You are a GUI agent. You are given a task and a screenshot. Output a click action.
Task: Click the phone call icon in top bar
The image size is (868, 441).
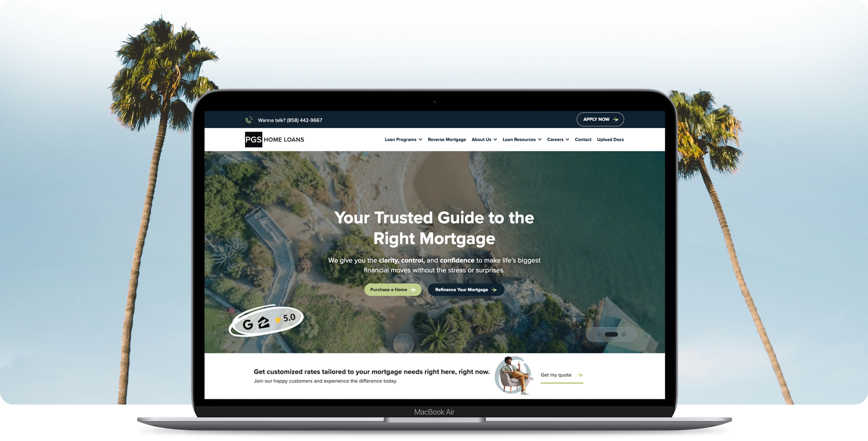click(x=249, y=120)
